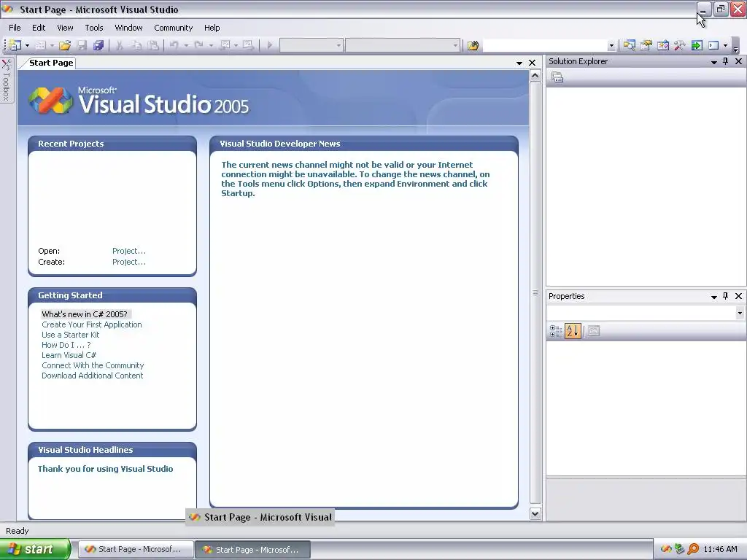Click the Cut scissors icon
Viewport: 747px width, 560px height.
coord(120,45)
